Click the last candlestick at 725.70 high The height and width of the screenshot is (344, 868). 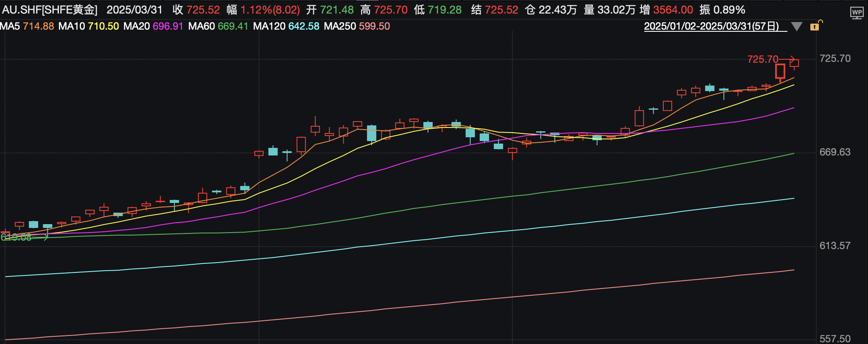pyautogui.click(x=794, y=63)
